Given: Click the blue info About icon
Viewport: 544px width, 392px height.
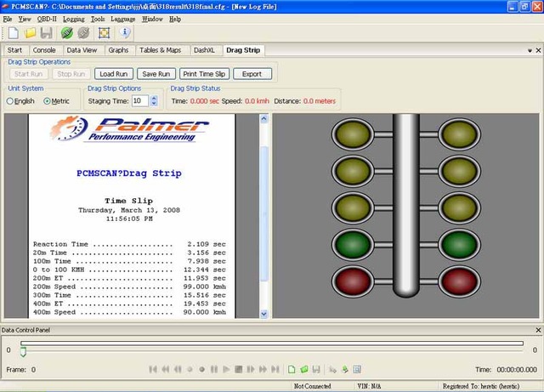Looking at the screenshot, I should point(126,33).
